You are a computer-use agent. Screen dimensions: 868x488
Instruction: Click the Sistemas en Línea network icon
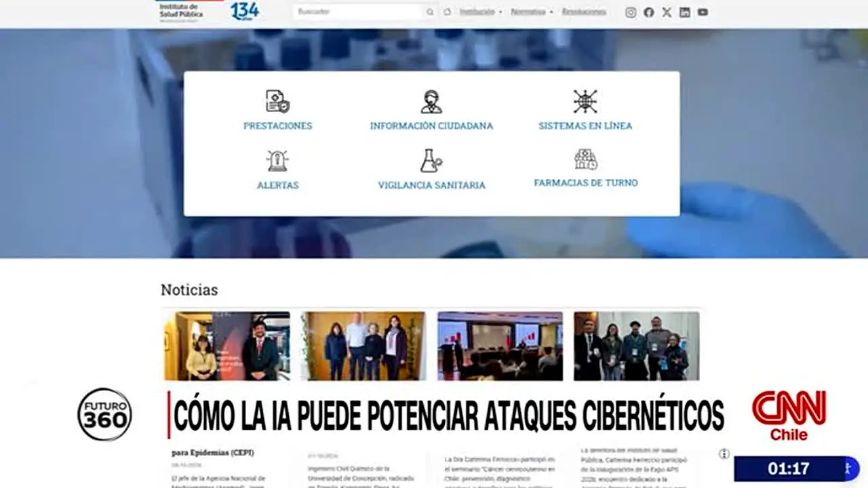pos(585,102)
